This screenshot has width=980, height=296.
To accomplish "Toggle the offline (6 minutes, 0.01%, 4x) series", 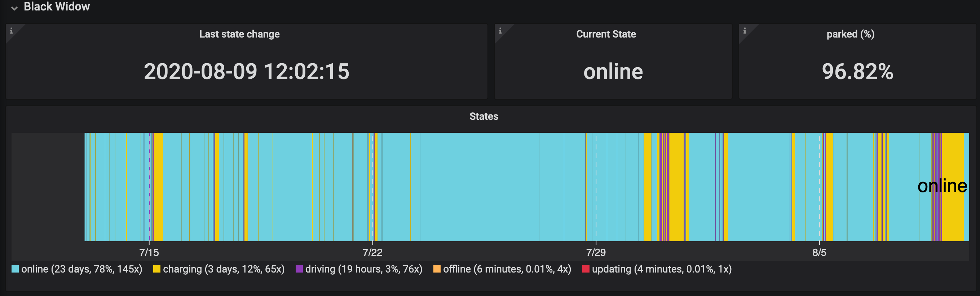I will point(507,269).
